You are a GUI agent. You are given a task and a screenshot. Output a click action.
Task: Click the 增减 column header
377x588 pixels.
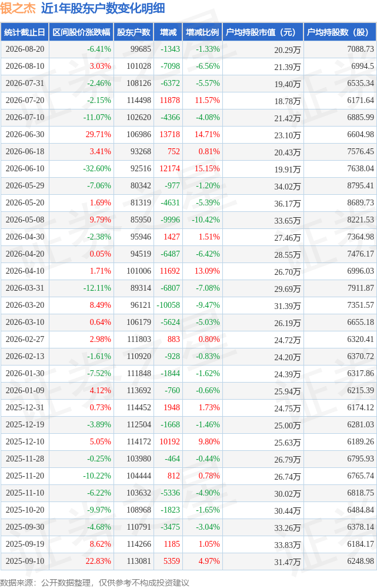tap(168, 32)
